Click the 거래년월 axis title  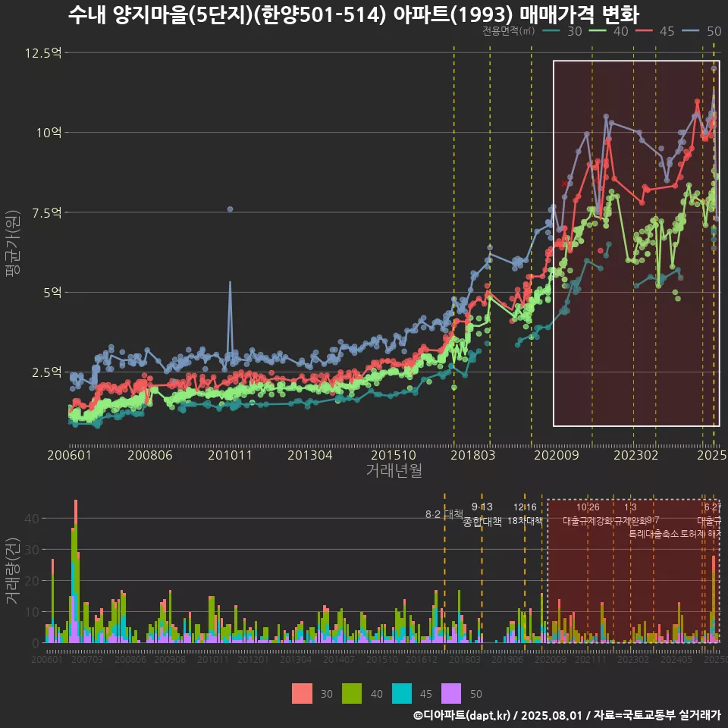point(394,470)
